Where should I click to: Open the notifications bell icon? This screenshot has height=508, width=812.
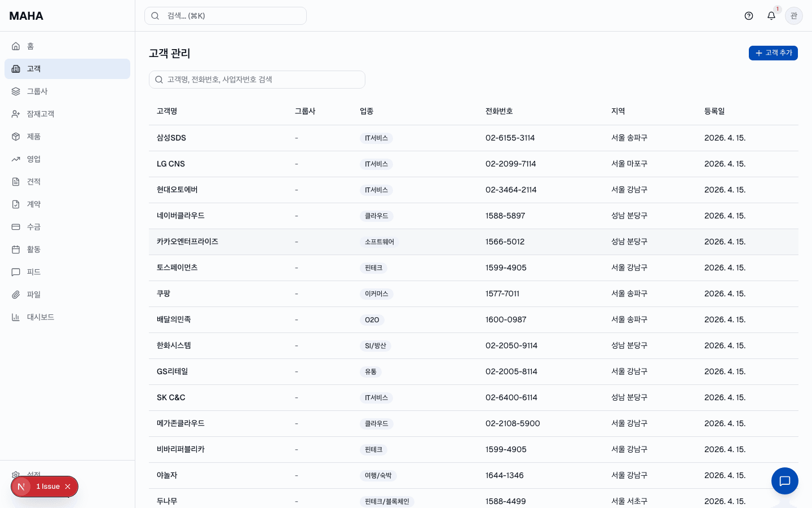771,16
